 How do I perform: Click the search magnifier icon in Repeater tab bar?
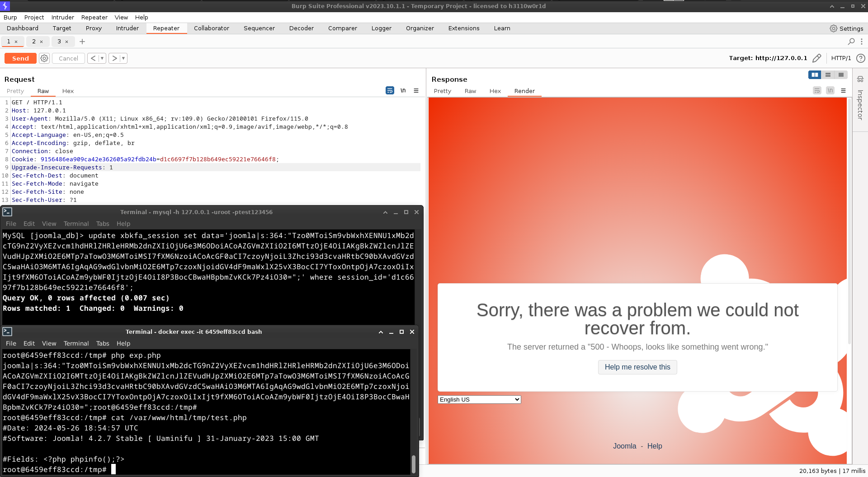pos(851,42)
